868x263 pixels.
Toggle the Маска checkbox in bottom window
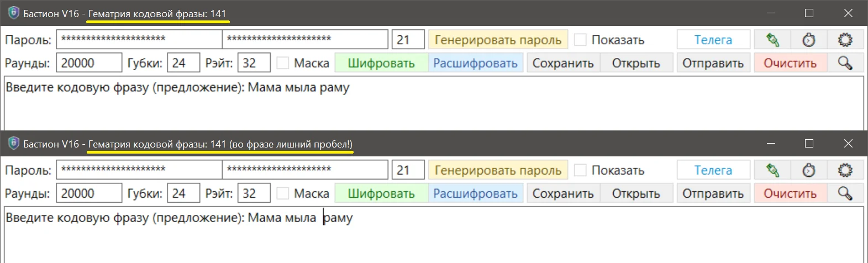point(283,193)
